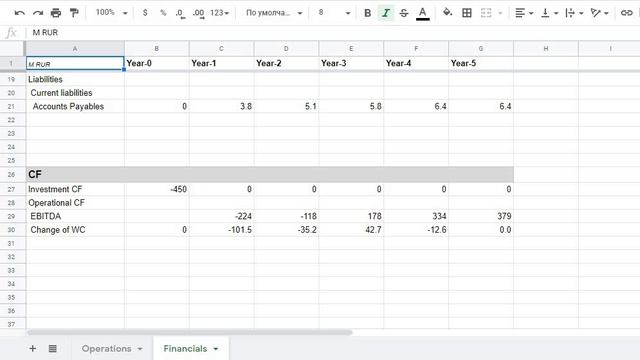Image resolution: width=640 pixels, height=360 pixels.
Task: Switch to the Financials sheet tab
Action: point(185,349)
